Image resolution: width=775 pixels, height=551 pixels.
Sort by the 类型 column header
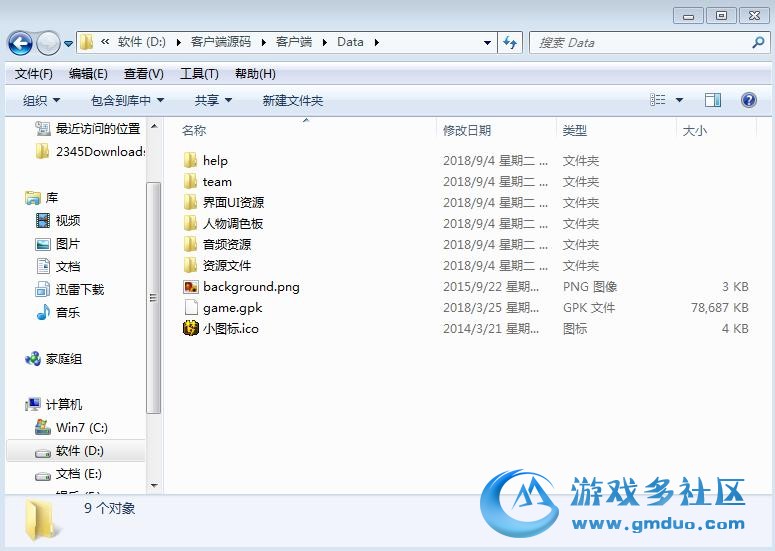pyautogui.click(x=574, y=130)
